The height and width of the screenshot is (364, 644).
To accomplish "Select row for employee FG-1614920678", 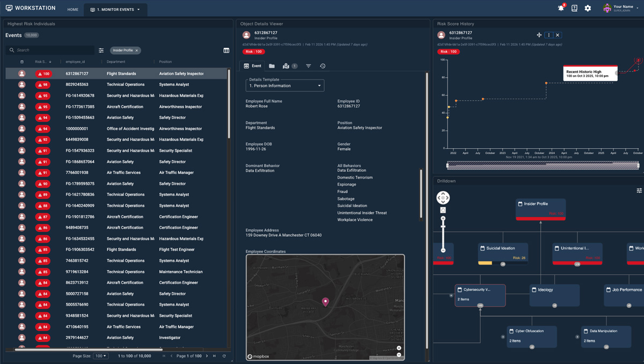I will click(116, 96).
